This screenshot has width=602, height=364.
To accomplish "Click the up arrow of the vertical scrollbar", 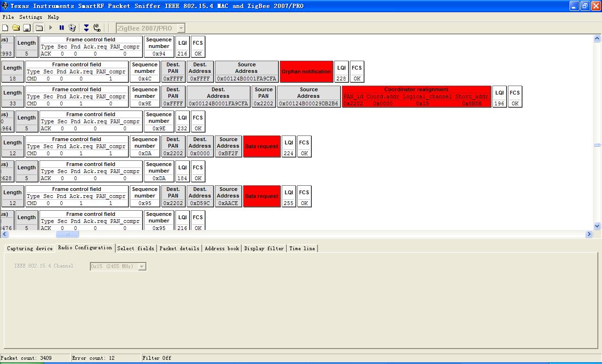I will (x=597, y=39).
